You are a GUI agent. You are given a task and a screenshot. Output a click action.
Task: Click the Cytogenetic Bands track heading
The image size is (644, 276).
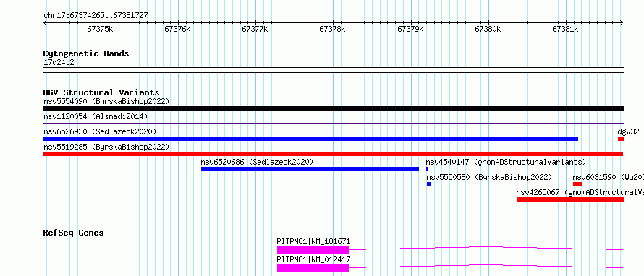[86, 53]
